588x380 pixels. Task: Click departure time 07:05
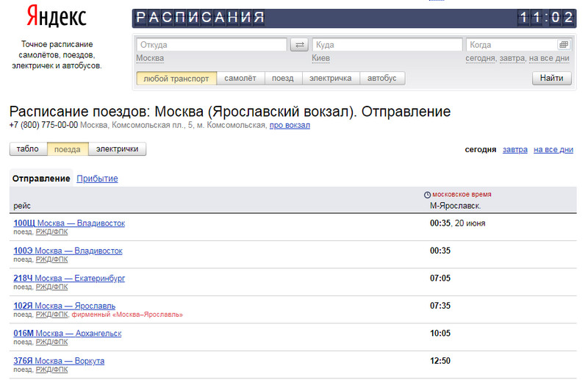(440, 279)
